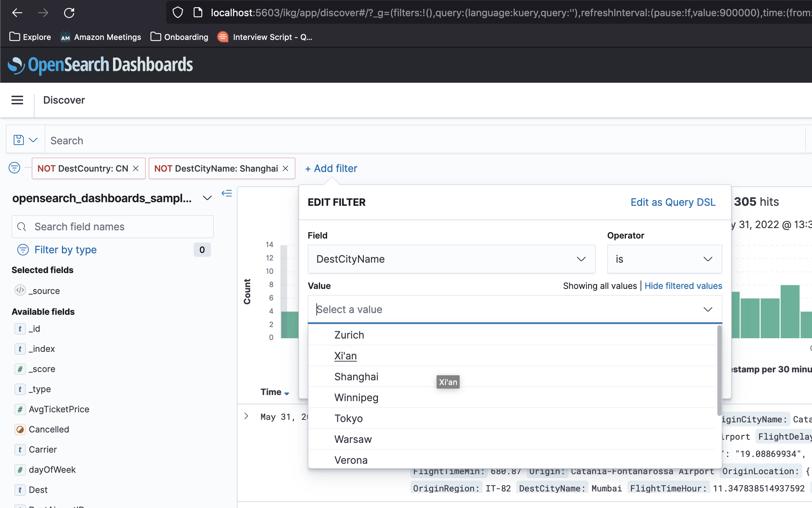
Task: Toggle Hide filtered values link
Action: pos(683,286)
